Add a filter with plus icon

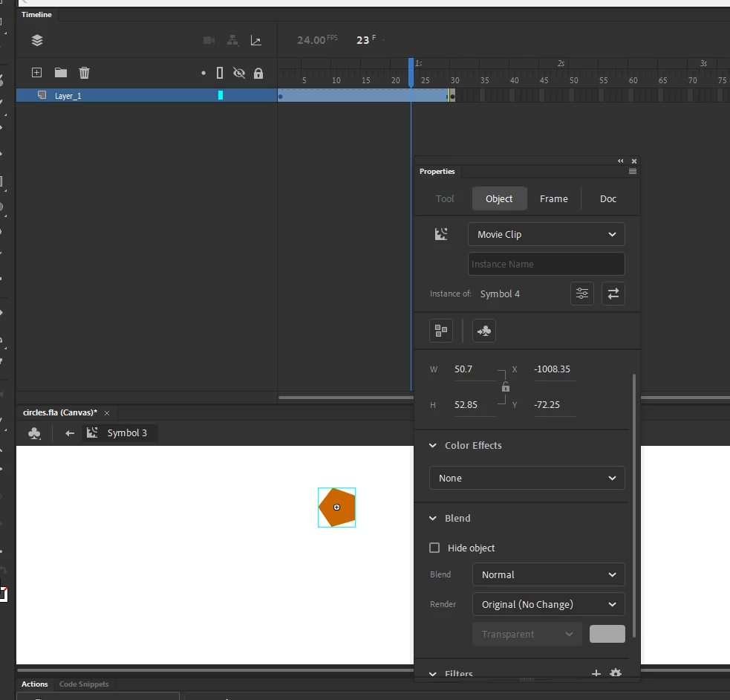point(596,673)
